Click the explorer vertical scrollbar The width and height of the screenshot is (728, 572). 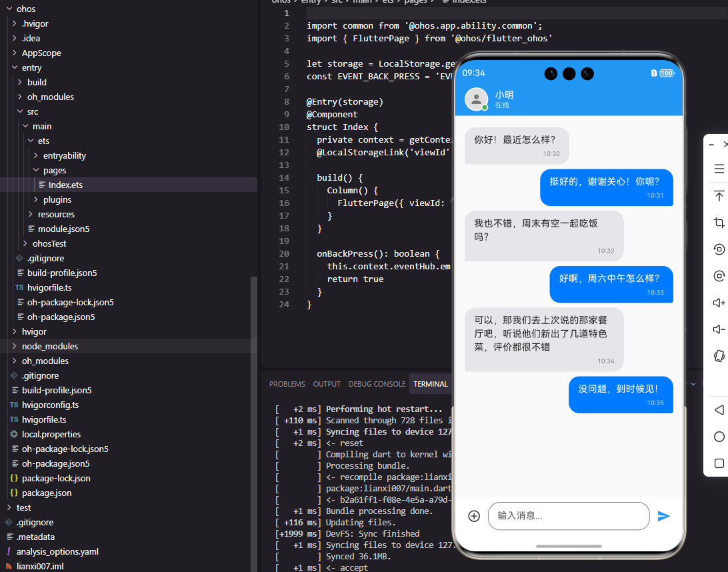[253, 424]
